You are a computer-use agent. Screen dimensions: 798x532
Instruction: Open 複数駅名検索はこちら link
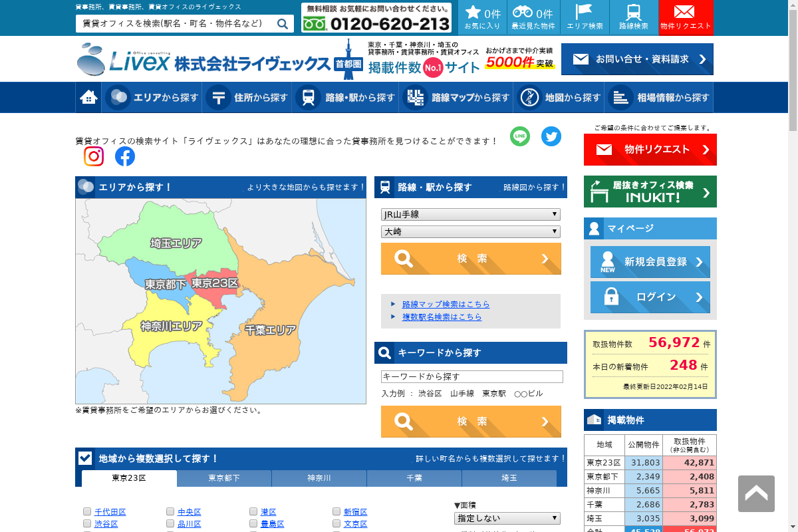click(x=442, y=317)
